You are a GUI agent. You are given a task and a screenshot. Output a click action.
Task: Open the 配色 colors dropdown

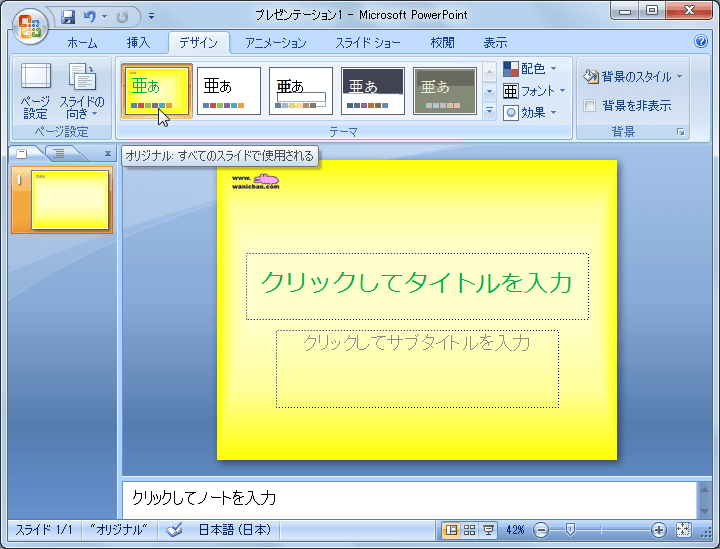click(x=531, y=69)
